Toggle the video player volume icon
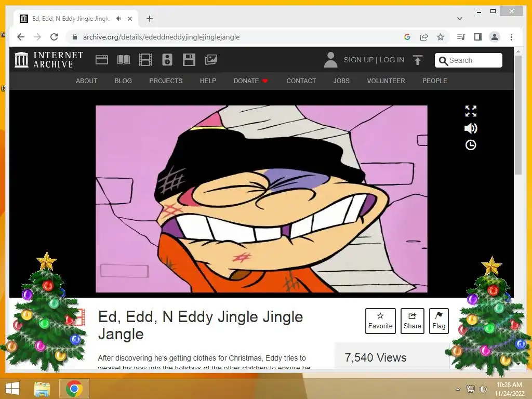 [x=471, y=128]
